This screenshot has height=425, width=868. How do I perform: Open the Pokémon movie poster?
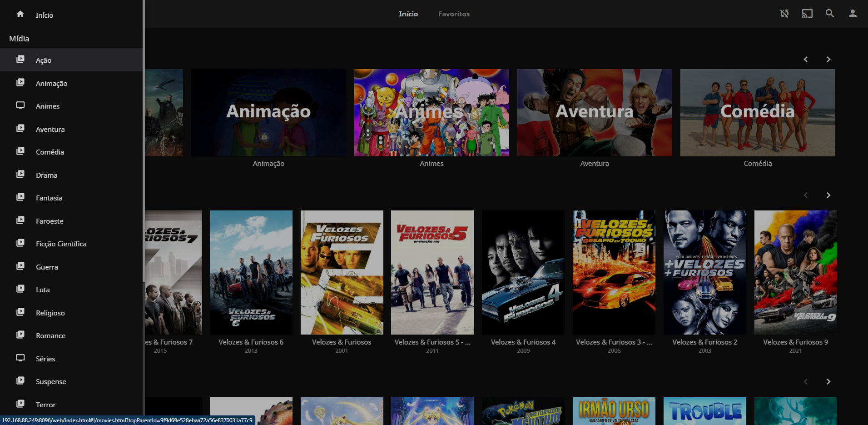pos(523,411)
